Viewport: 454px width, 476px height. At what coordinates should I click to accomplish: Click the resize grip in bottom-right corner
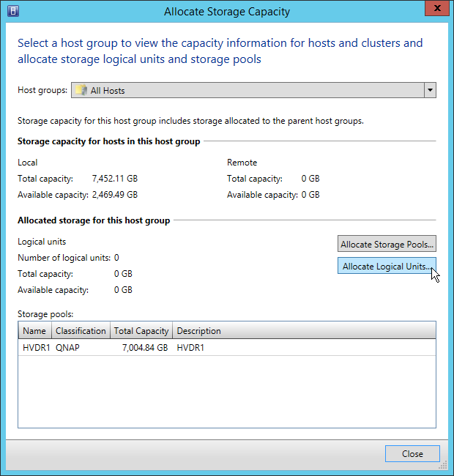pos(444,466)
